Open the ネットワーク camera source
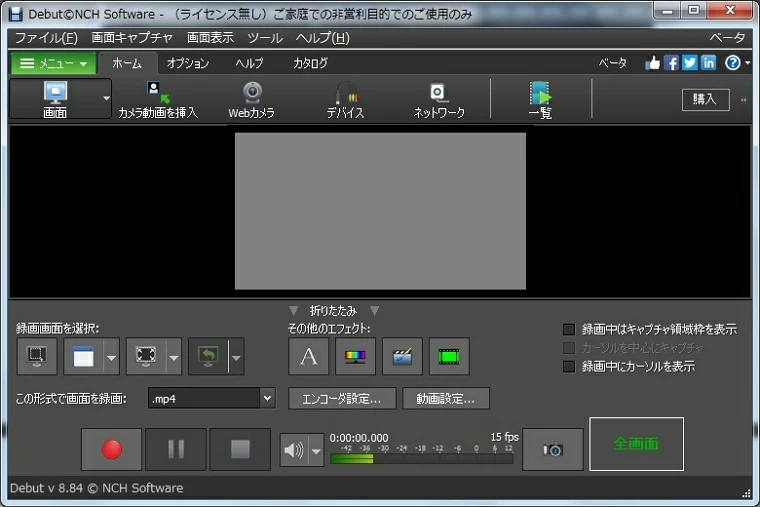 [439, 100]
